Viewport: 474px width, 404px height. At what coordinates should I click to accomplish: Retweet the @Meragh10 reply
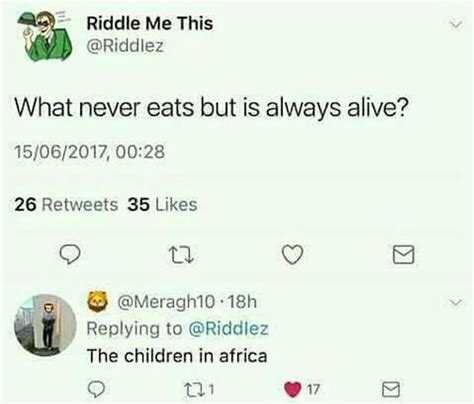[x=194, y=389]
